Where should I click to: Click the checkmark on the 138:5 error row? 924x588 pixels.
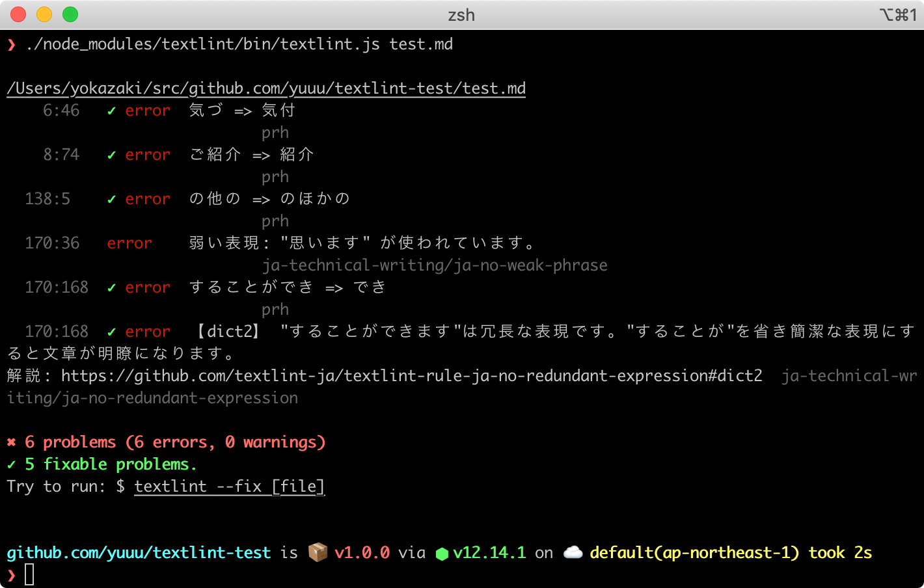(x=111, y=198)
